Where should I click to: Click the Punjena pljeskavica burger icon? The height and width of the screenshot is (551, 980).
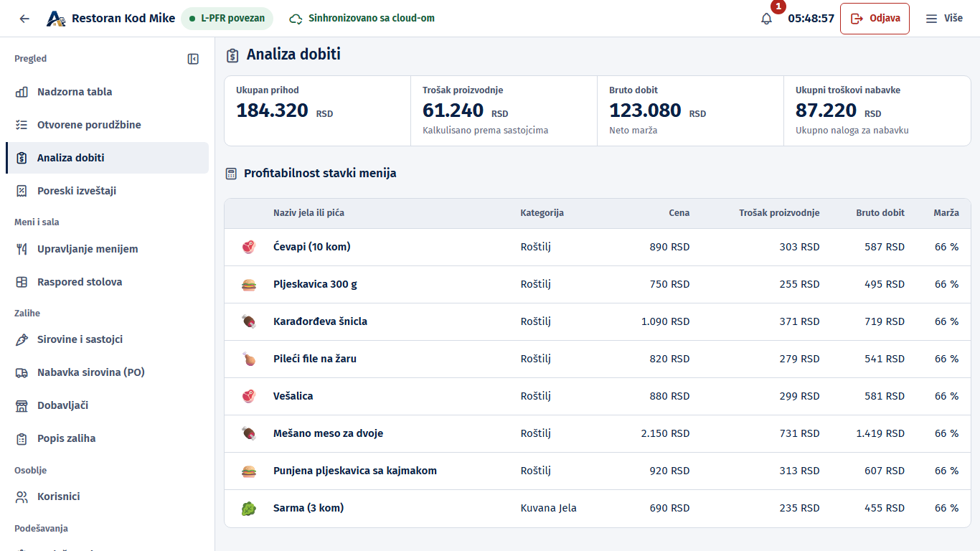coord(248,471)
